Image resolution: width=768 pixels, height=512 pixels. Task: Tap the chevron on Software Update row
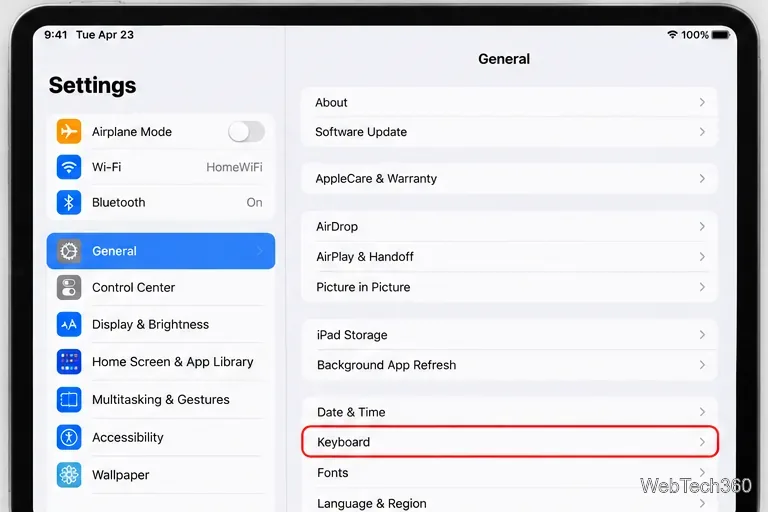point(702,132)
